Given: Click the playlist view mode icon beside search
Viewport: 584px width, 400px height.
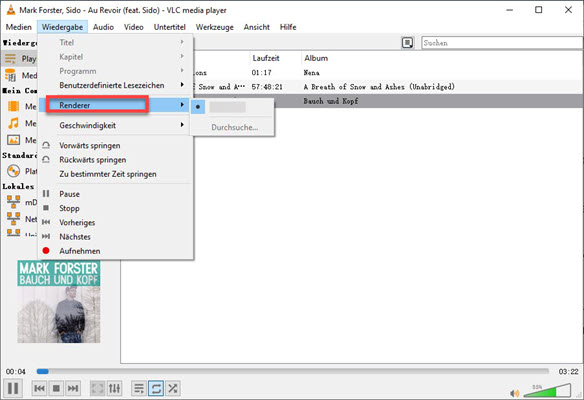Looking at the screenshot, I should coord(407,43).
